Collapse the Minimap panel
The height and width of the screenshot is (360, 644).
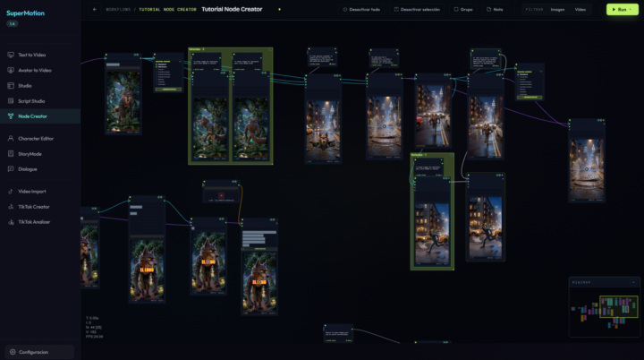click(x=634, y=283)
